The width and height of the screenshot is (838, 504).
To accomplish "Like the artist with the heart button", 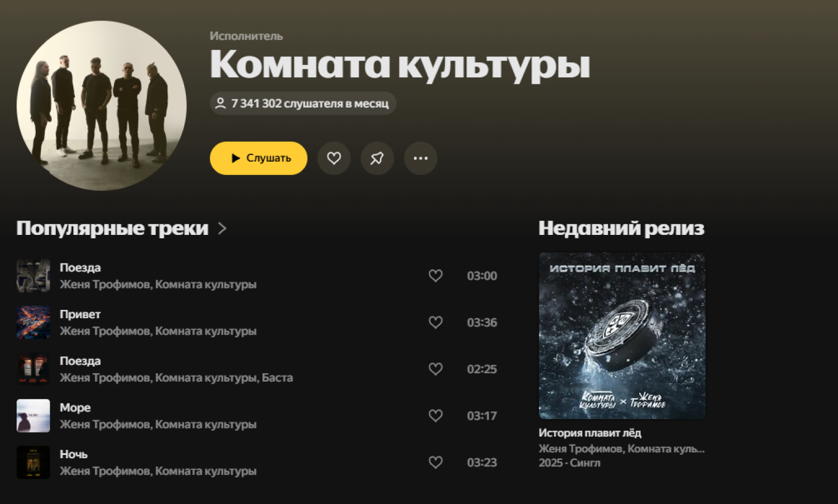I will click(334, 158).
